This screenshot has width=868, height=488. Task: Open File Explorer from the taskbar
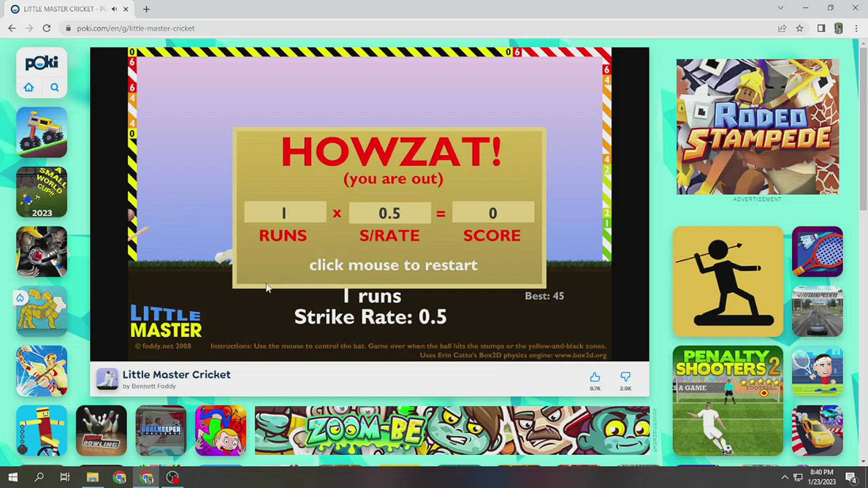[x=92, y=477]
